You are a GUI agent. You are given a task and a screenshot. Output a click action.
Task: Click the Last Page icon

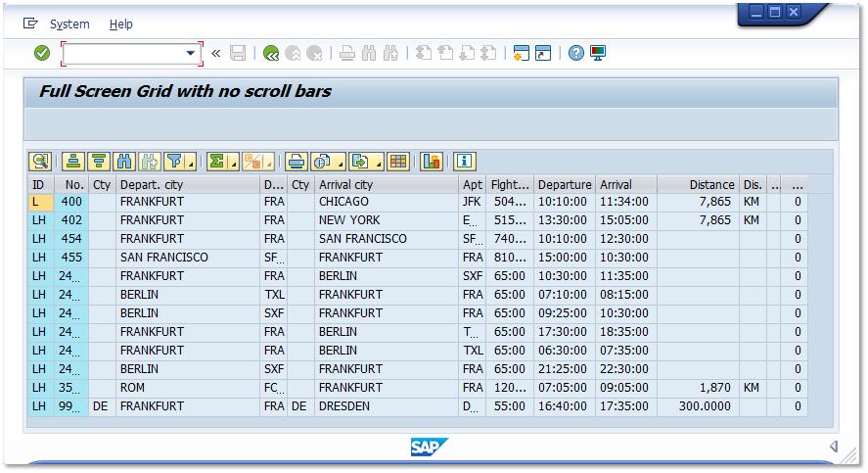(x=488, y=53)
